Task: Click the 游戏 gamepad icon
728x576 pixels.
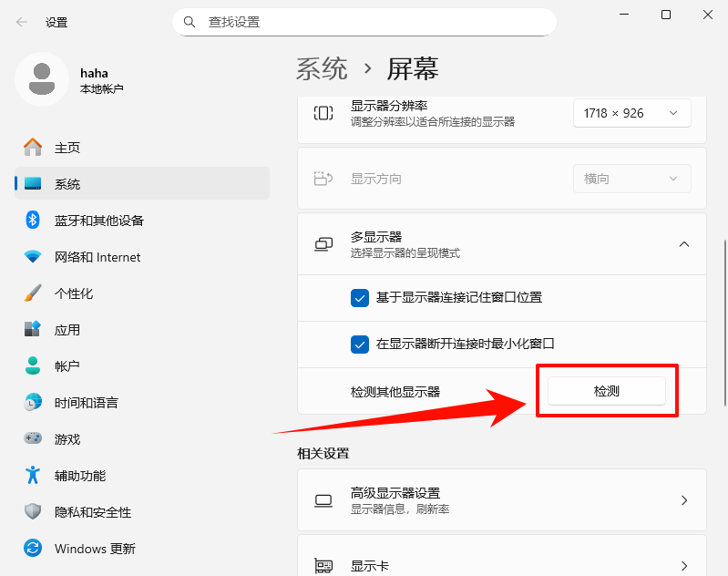Action: [x=33, y=438]
